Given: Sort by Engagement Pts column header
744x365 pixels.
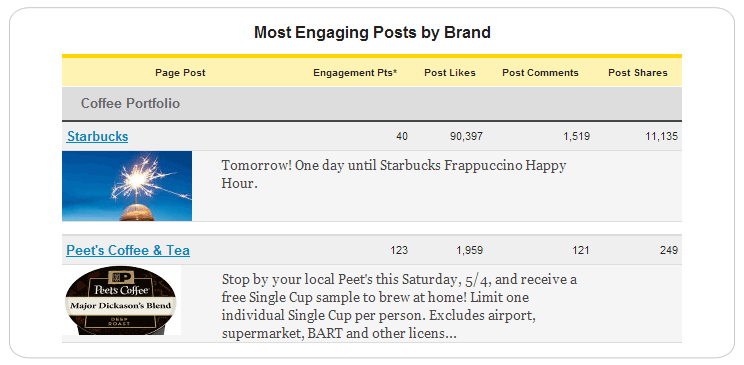Looking at the screenshot, I should click(x=355, y=73).
